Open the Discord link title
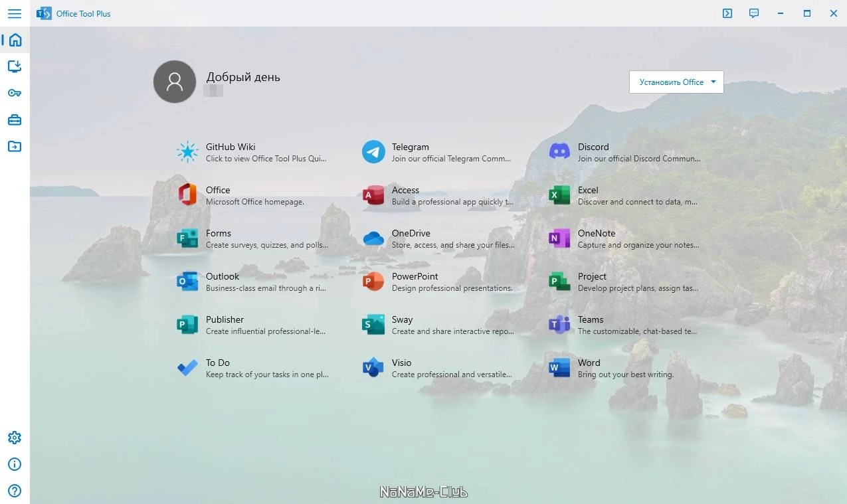The width and height of the screenshot is (847, 504). [593, 147]
